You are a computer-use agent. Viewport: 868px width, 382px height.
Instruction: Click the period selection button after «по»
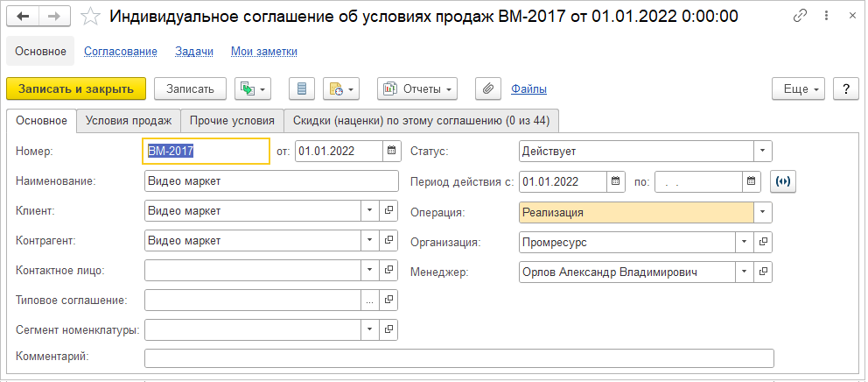[782, 181]
